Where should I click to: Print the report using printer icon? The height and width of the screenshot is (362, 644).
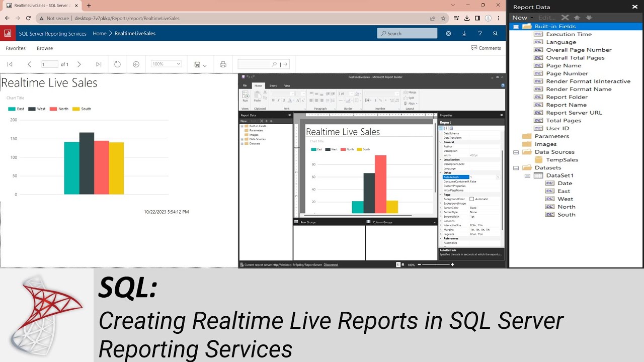(223, 64)
